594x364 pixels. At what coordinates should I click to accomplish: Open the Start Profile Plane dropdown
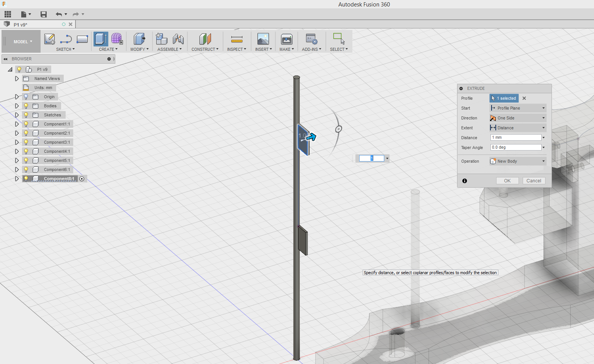(x=518, y=108)
